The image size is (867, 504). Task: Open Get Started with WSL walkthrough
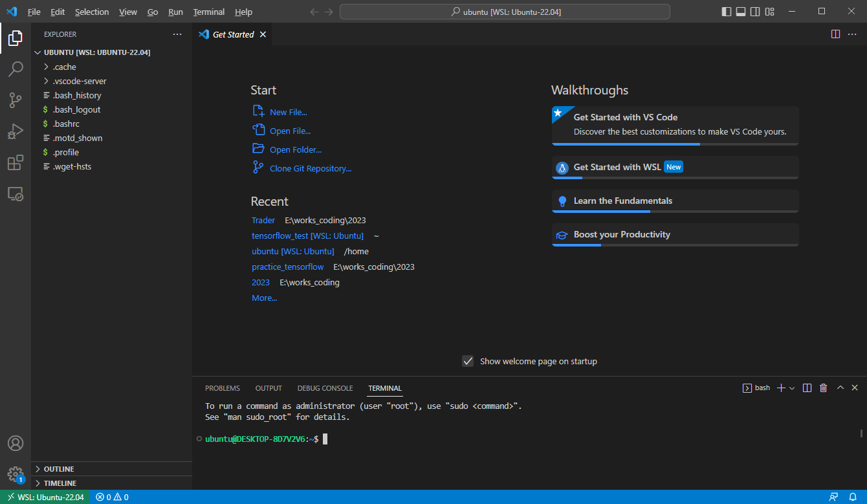[675, 168]
